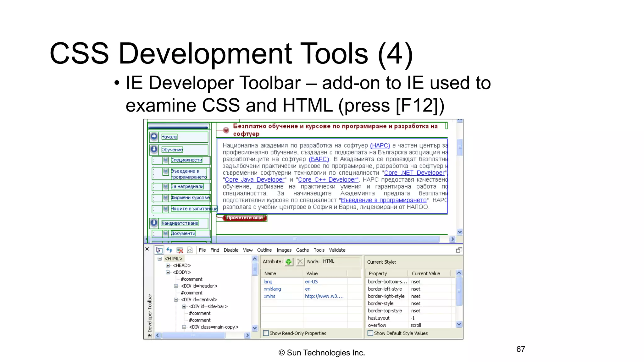Image resolution: width=644 pixels, height=362 pixels.
Task: Click the DOM tree horizontal scrollbar thumb
Action: click(193, 335)
